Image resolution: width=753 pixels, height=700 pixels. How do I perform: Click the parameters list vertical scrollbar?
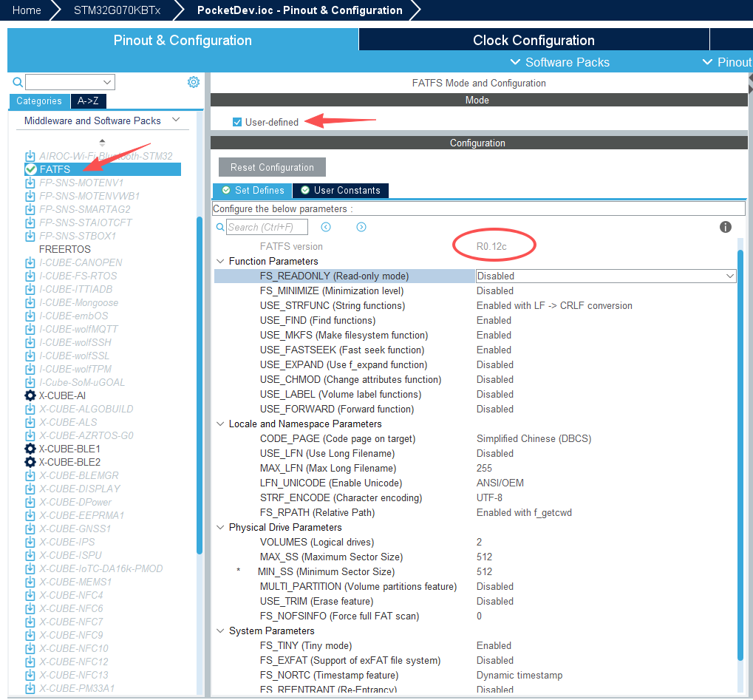740,455
